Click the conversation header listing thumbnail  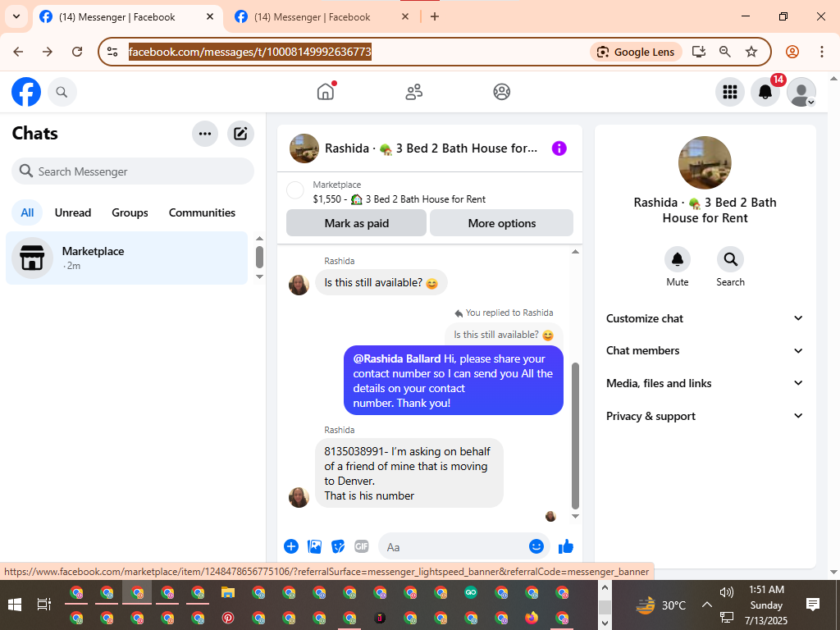pos(304,148)
